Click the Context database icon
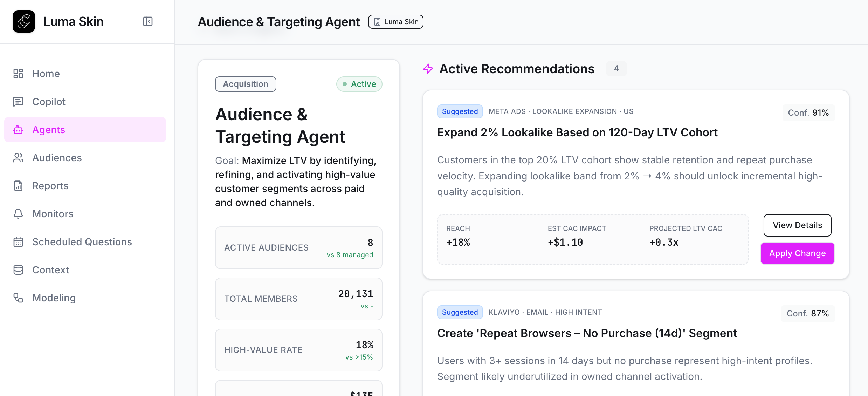Screen dimensions: 868x396 point(18,270)
